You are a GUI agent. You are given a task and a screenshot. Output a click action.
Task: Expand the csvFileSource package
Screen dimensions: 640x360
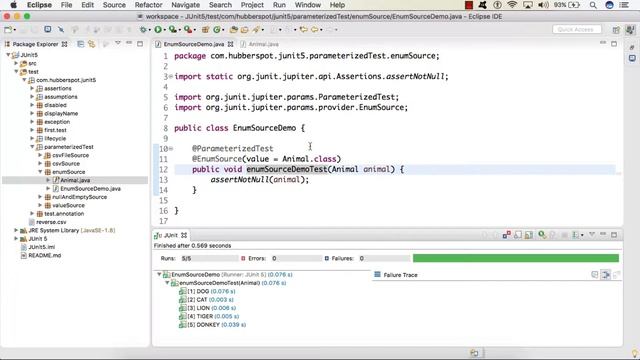pyautogui.click(x=40, y=155)
